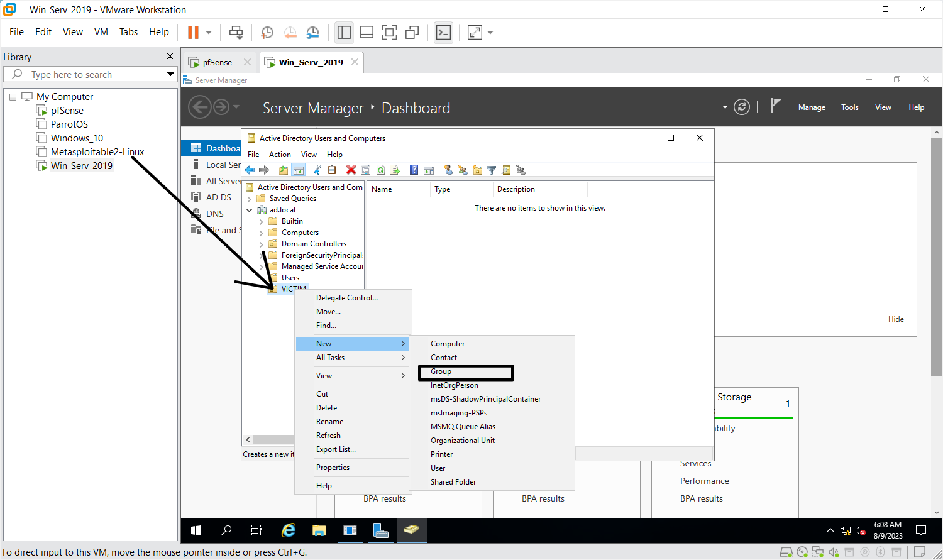Choose Properties from the context menu
This screenshot has height=560, width=943.
(333, 468)
